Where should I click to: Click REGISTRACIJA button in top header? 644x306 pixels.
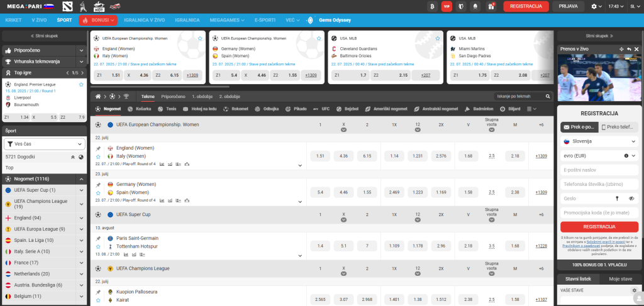[x=526, y=6]
